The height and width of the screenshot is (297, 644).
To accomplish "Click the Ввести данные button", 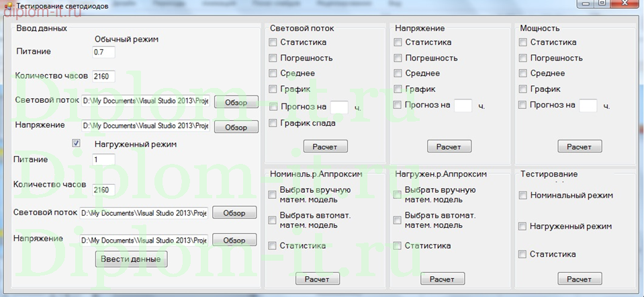I will [x=132, y=259].
